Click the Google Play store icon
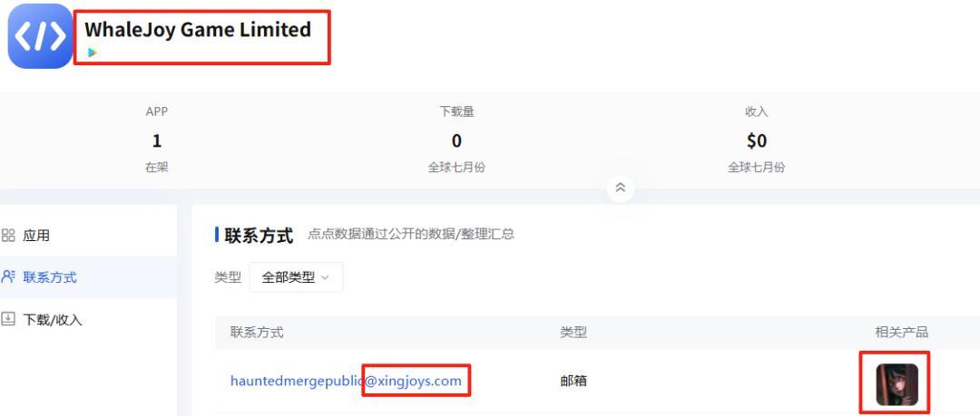The width and height of the screenshot is (980, 416). (x=92, y=53)
